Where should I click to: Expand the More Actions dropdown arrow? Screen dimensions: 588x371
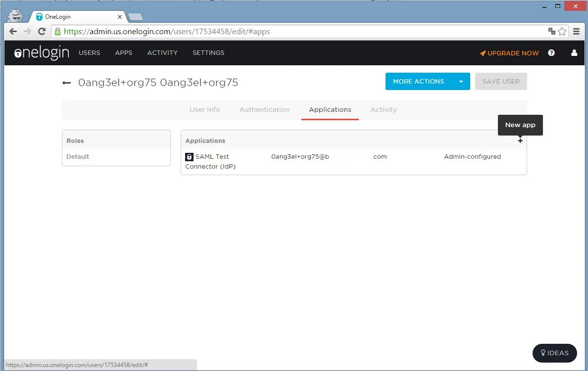461,81
